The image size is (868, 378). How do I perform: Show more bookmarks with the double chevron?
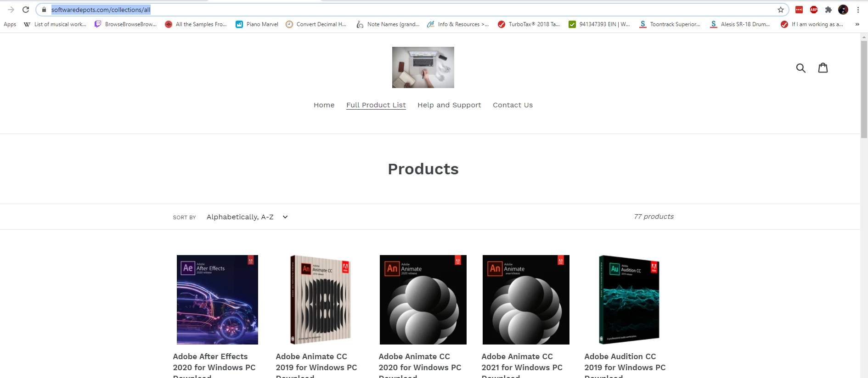[x=857, y=24]
